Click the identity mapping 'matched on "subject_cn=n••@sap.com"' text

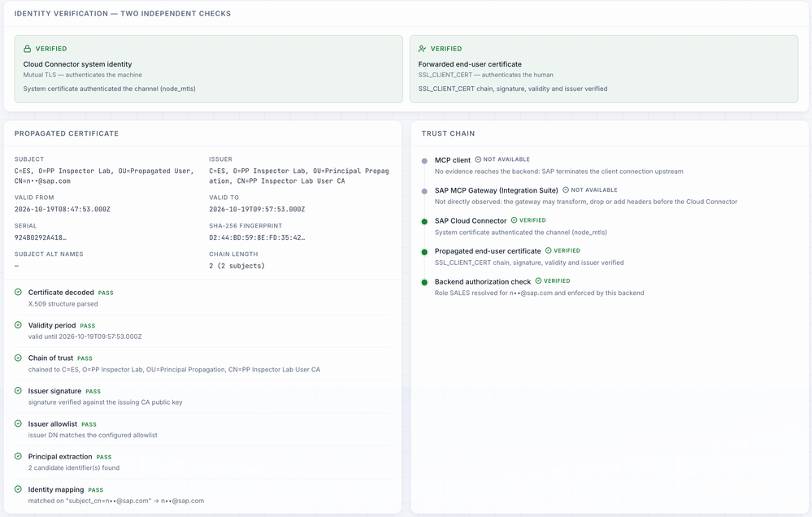click(x=116, y=501)
